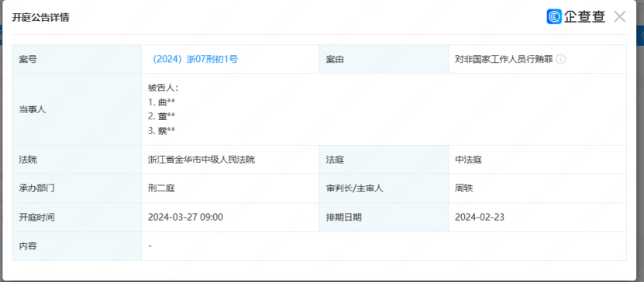Click the info icon beside 对非国家工作人员行贿罪

(x=561, y=59)
